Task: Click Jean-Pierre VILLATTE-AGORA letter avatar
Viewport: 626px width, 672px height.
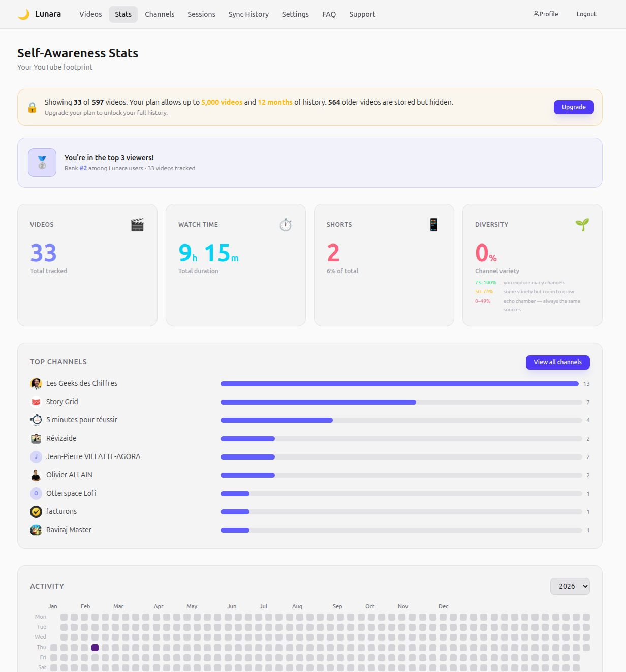Action: 36,456
